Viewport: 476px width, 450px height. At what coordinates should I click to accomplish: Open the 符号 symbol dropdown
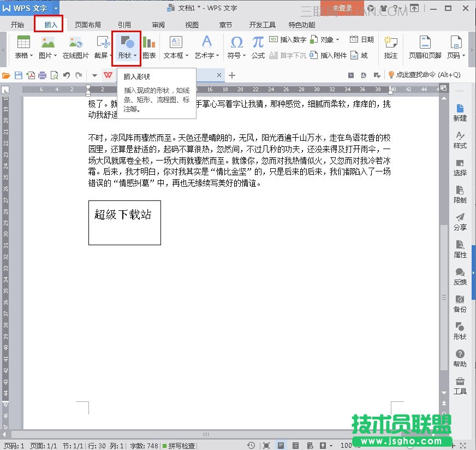click(244, 56)
